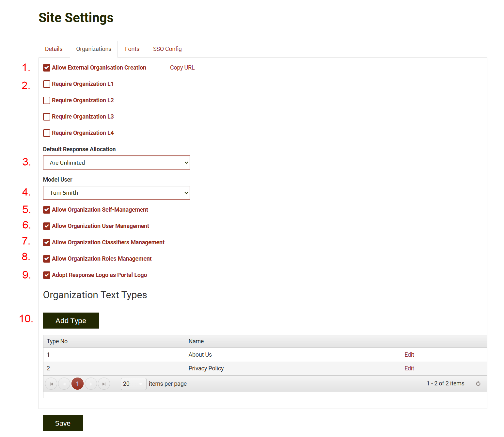Switch to the Details tab
Image resolution: width=504 pixels, height=437 pixels.
coord(54,49)
